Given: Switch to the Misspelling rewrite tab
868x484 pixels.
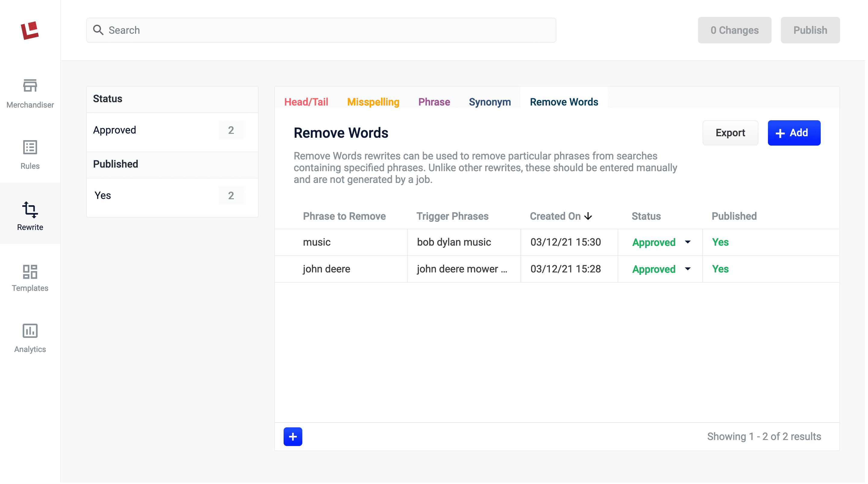Looking at the screenshot, I should pyautogui.click(x=373, y=101).
